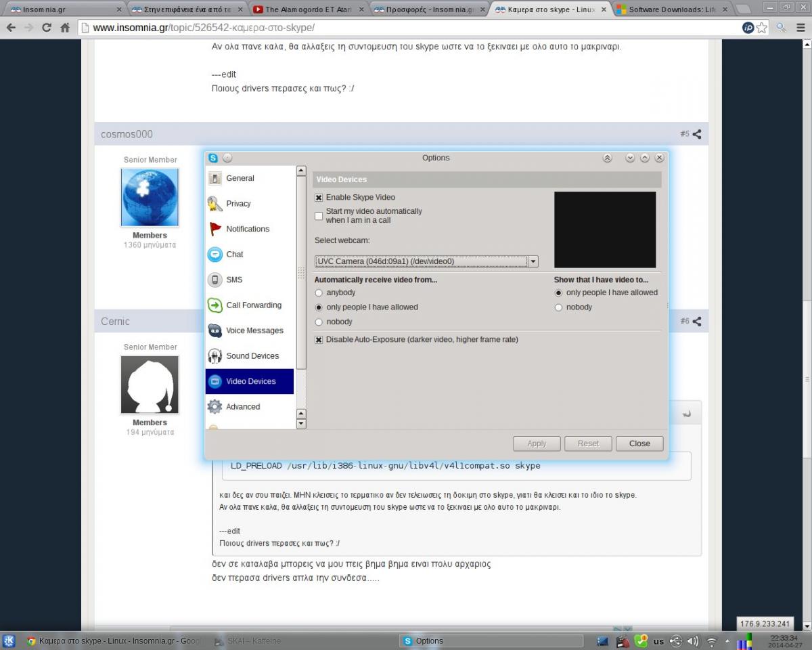Open Voice Messages settings
The width and height of the screenshot is (812, 650).
[250, 330]
